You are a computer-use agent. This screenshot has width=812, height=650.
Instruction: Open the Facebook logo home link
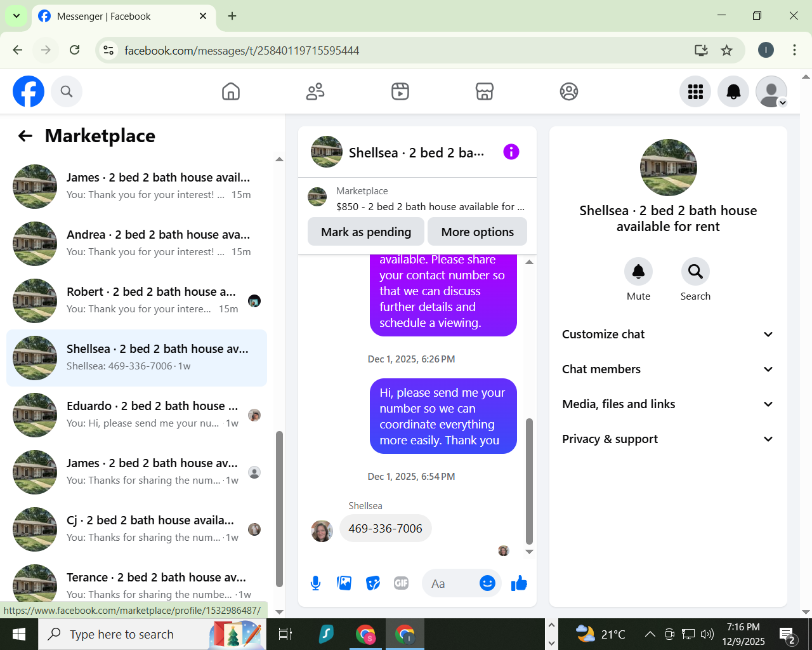pos(29,91)
